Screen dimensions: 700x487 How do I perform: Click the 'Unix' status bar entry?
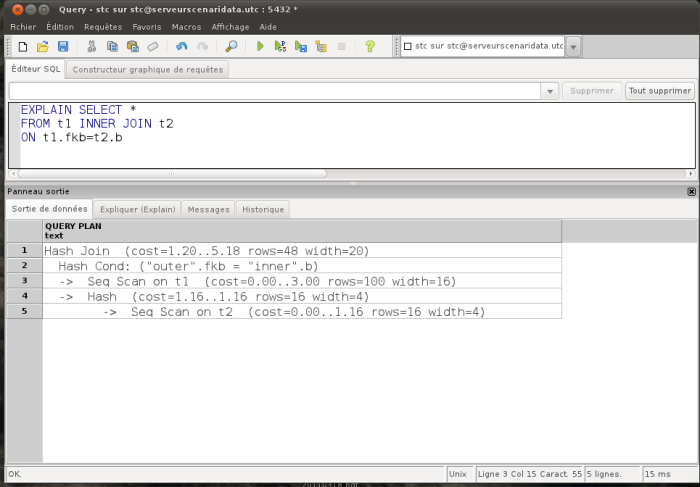[458, 474]
